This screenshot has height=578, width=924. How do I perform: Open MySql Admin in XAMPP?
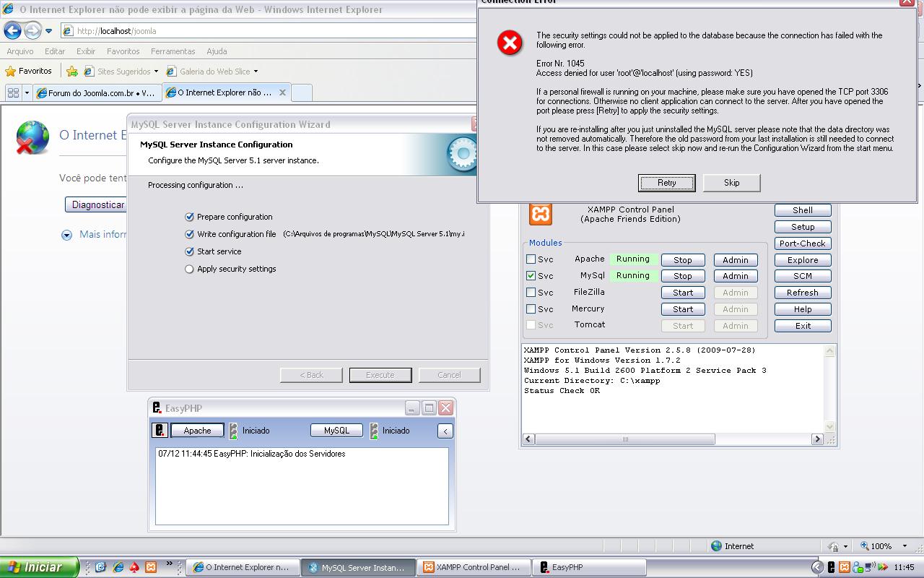point(736,276)
